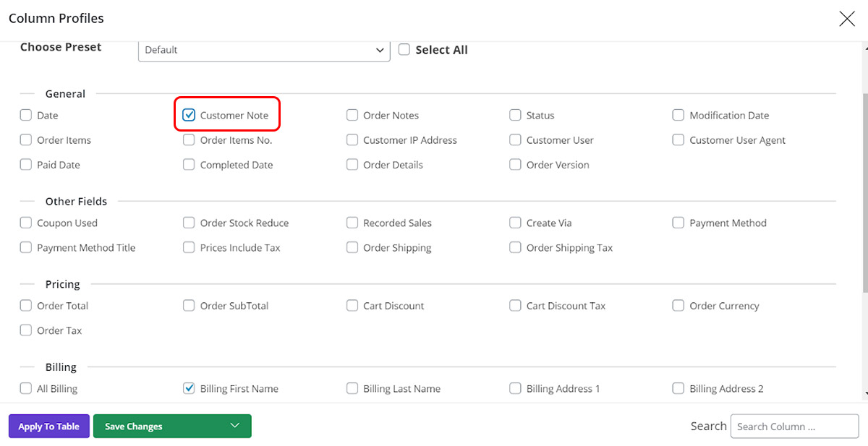
Task: Enable the Order Items checkbox
Action: pos(25,140)
